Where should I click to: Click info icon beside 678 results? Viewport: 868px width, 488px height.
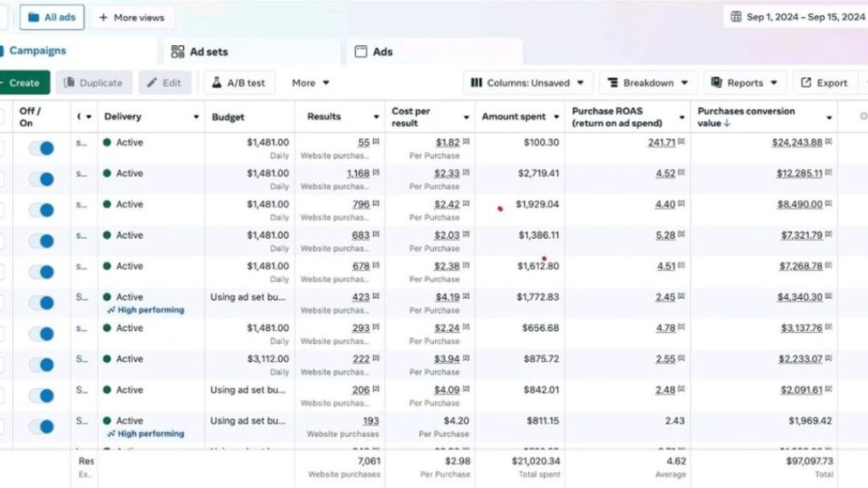tap(376, 265)
